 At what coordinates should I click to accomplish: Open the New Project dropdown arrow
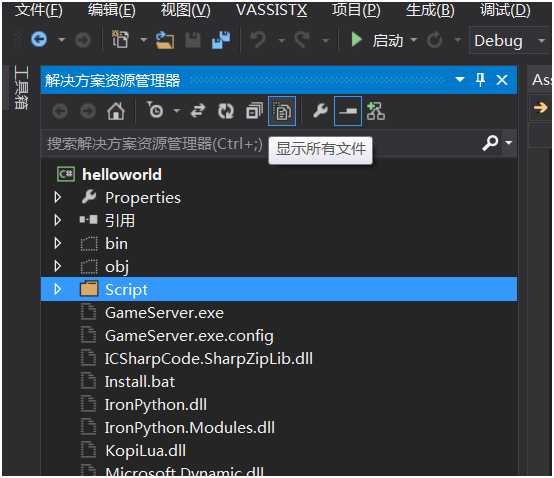pyautogui.click(x=143, y=40)
